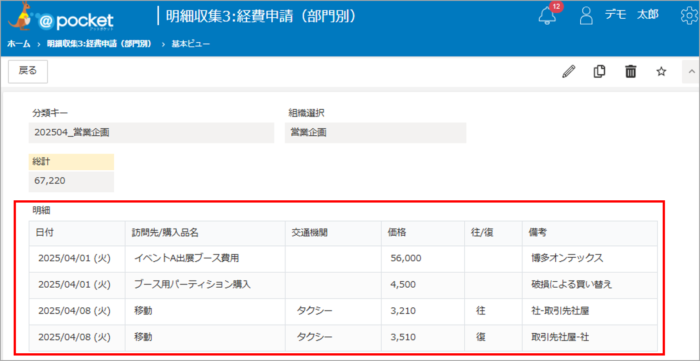Screen dimensions: 700x361
Task: Click the 日付 column header
Action: click(77, 233)
